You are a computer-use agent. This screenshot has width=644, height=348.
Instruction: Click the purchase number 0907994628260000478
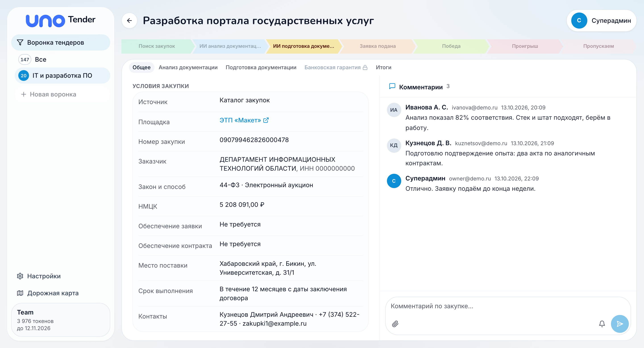click(x=254, y=140)
